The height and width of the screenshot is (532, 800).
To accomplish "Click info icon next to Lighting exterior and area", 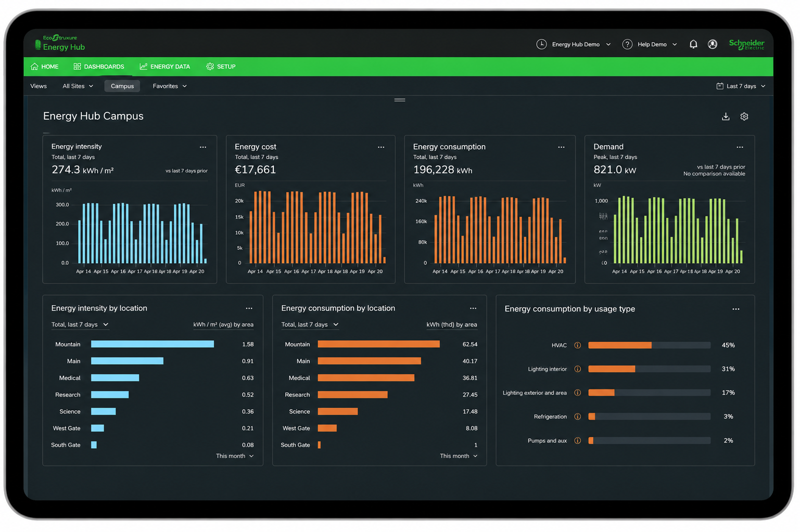I will (x=577, y=393).
